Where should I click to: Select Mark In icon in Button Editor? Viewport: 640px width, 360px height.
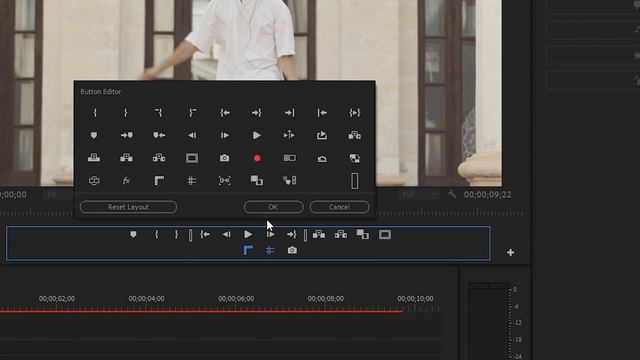point(95,113)
